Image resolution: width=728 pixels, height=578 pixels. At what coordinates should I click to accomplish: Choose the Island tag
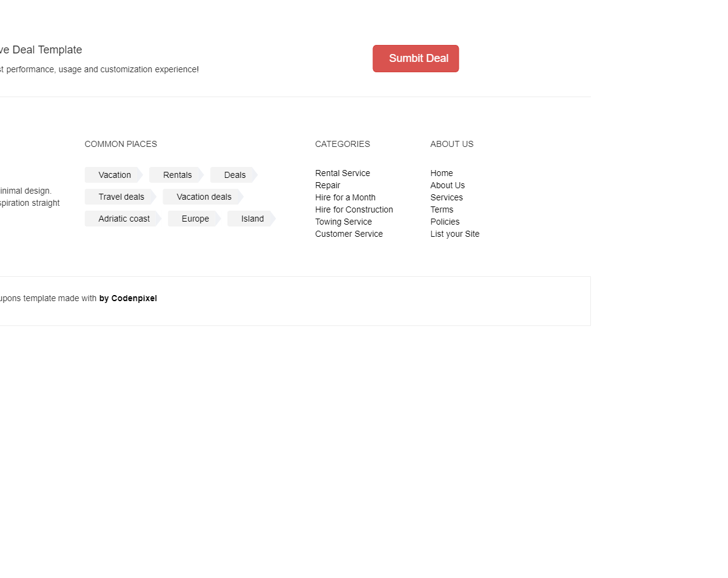click(252, 219)
